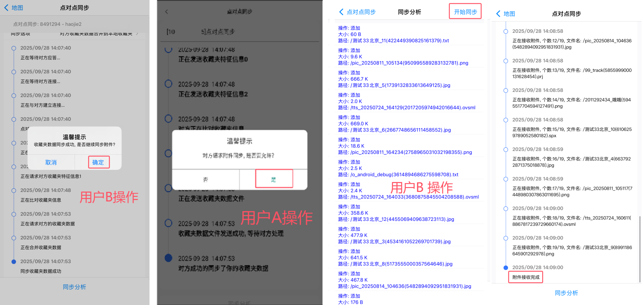Click filled blue dot beside 同步收藏夹数据成功

tap(14, 262)
